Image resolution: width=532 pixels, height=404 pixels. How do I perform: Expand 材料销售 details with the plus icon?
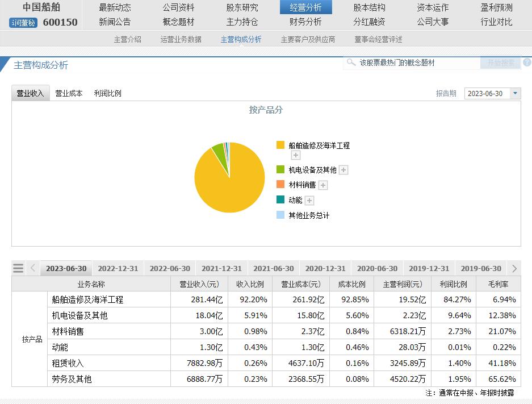(322, 185)
